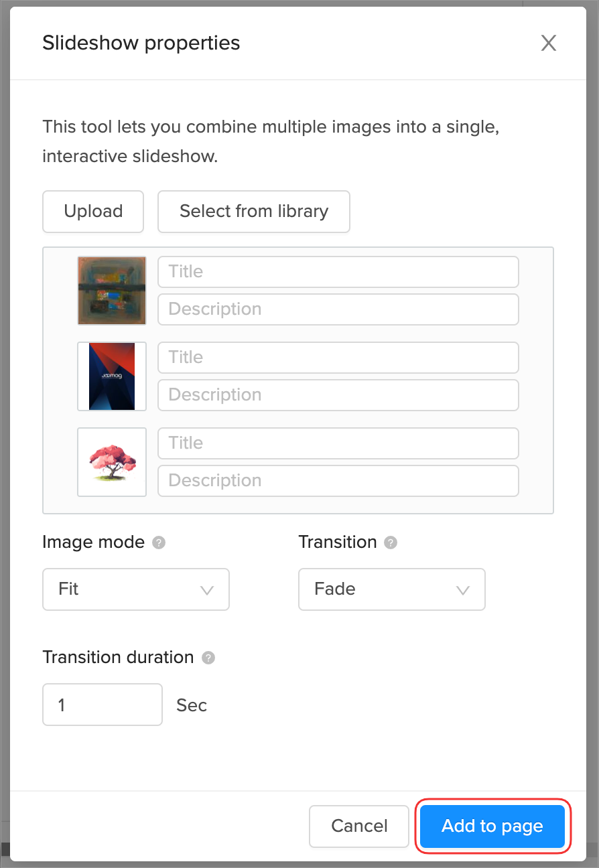599x868 pixels.
Task: Click the Transition duration seconds field
Action: point(103,705)
